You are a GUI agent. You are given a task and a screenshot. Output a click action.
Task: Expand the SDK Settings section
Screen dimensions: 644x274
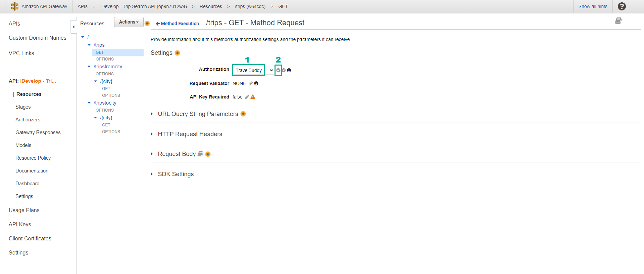coord(152,174)
